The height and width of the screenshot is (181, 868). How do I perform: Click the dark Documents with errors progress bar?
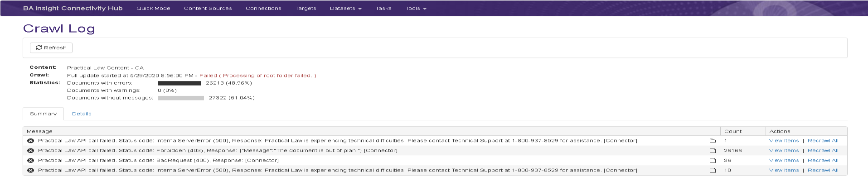tap(179, 83)
